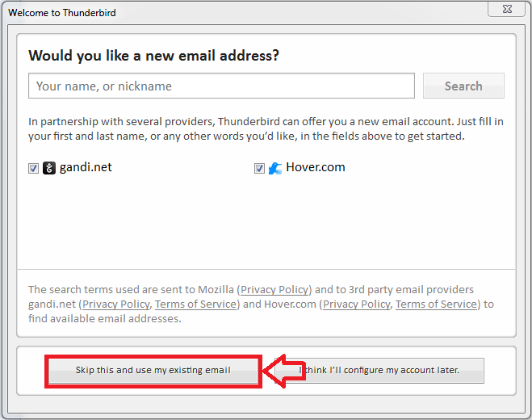The height and width of the screenshot is (420, 532).
Task: Select the gandi.net provider label
Action: pos(86,167)
